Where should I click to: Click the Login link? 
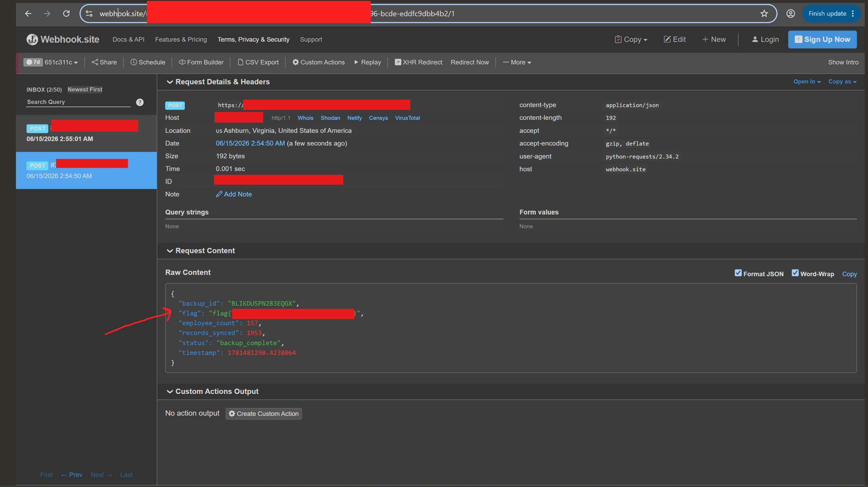(765, 39)
